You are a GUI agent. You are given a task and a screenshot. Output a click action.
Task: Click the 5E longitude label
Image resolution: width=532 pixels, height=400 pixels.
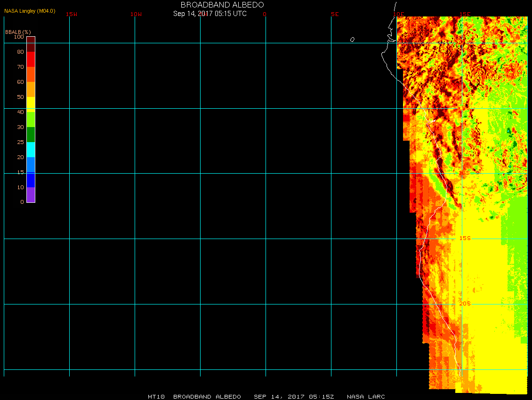pos(335,14)
